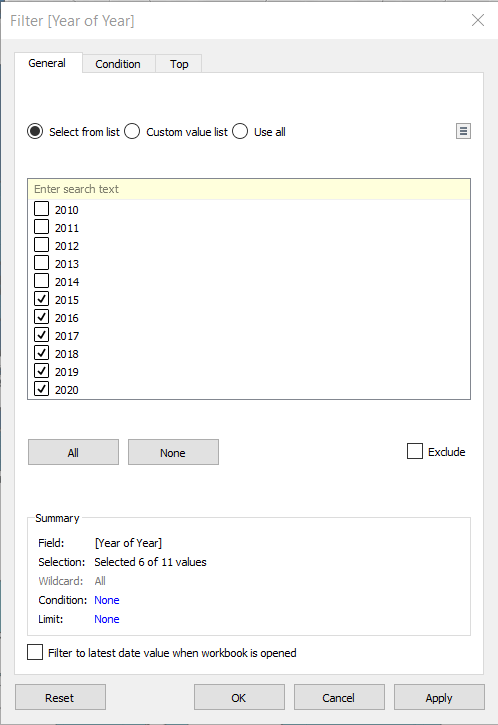
Task: Switch to the Condition tab
Action: pyautogui.click(x=118, y=64)
